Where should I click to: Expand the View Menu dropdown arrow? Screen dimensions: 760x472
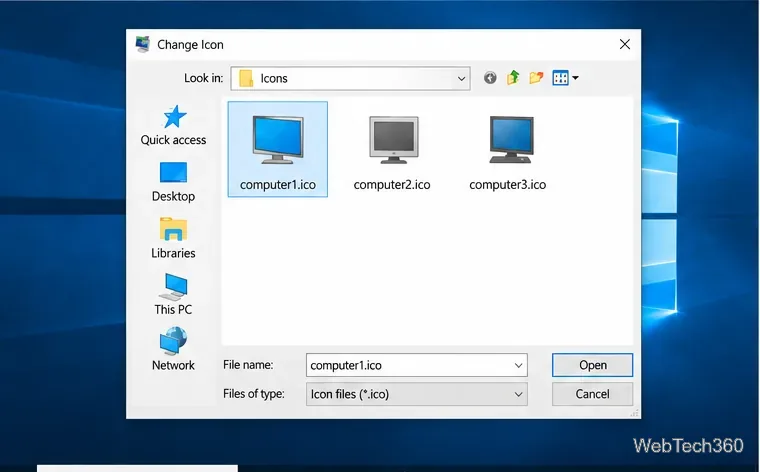[575, 78]
